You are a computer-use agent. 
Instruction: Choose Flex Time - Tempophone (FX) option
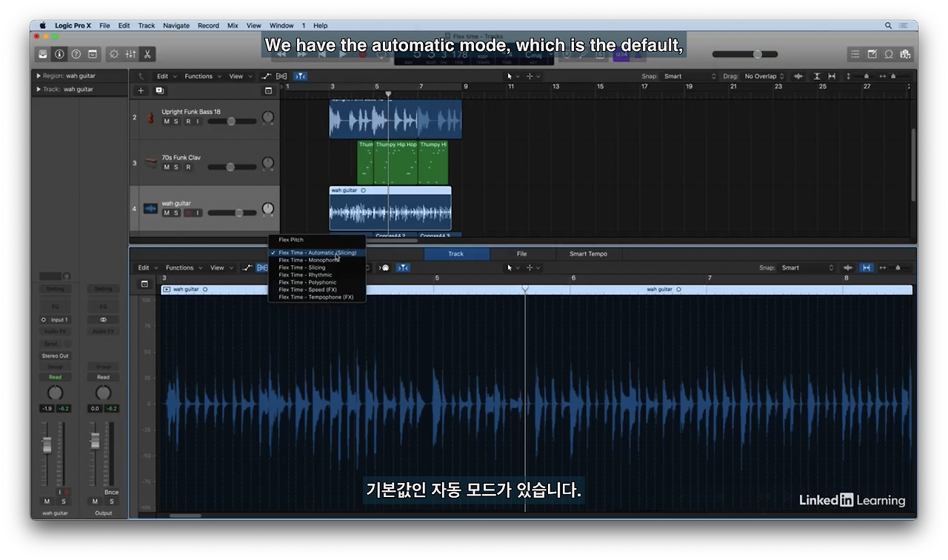[317, 297]
